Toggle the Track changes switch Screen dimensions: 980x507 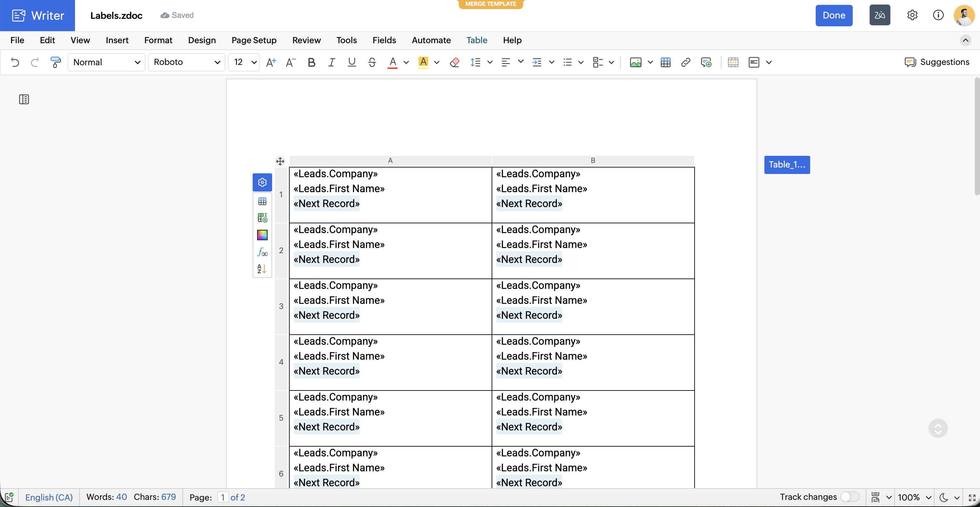(x=849, y=497)
